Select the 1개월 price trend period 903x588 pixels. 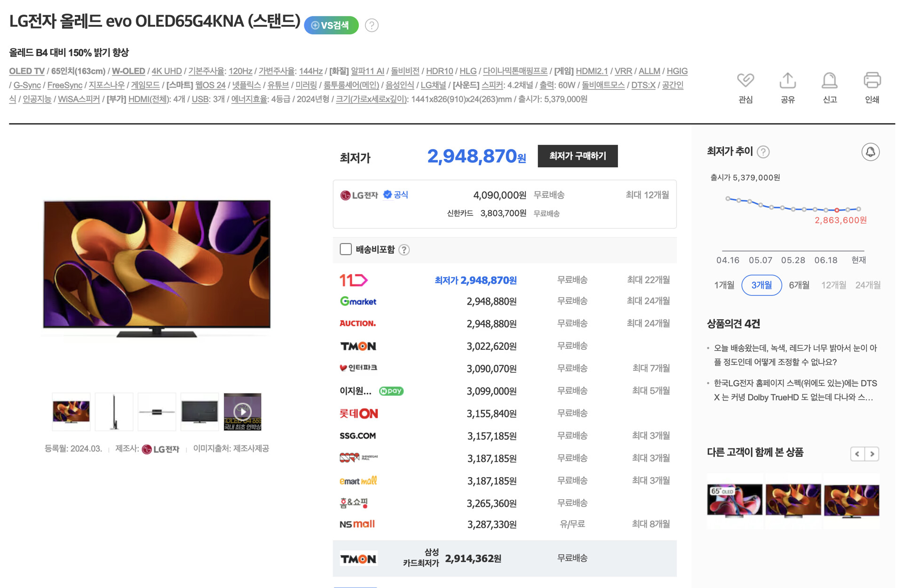[724, 285]
